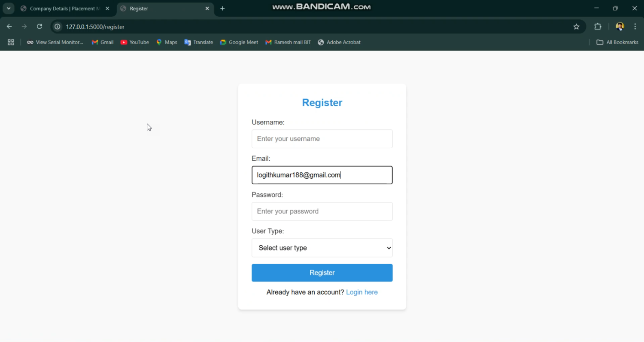Open the YouTube bookmark

pyautogui.click(x=135, y=42)
